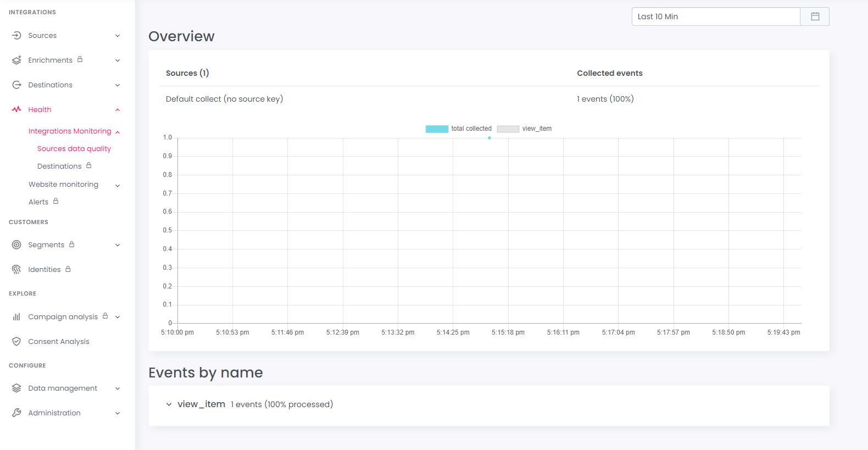
Task: Open Integrations Monitoring submenu item
Action: [70, 131]
